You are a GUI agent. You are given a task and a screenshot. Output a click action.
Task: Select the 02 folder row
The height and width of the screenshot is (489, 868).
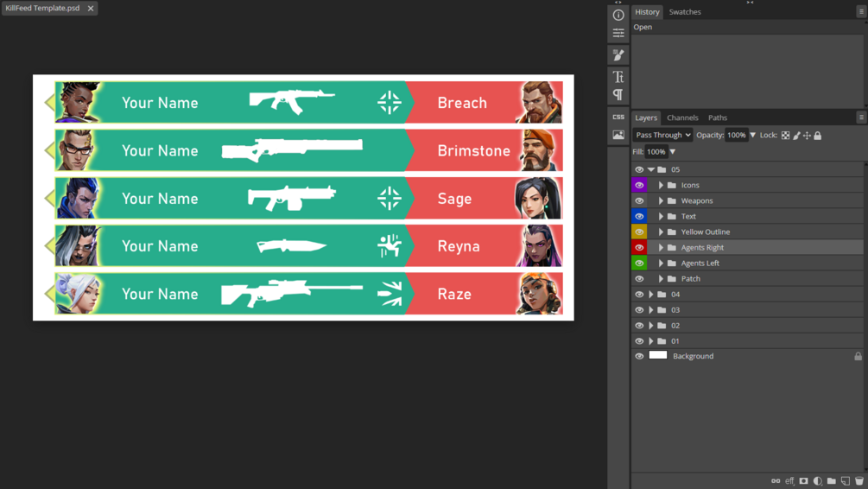pyautogui.click(x=747, y=326)
